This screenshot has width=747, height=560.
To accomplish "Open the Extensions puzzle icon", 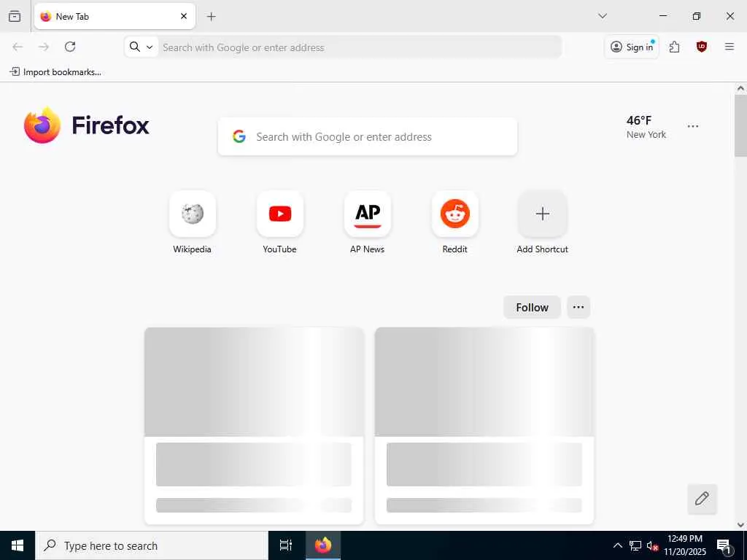I will [674, 47].
